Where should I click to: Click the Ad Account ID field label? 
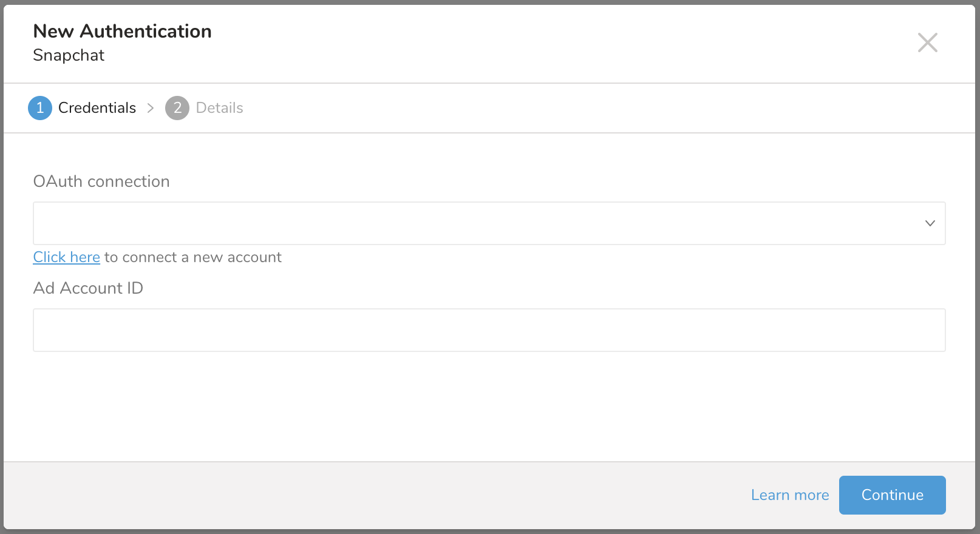coord(88,288)
